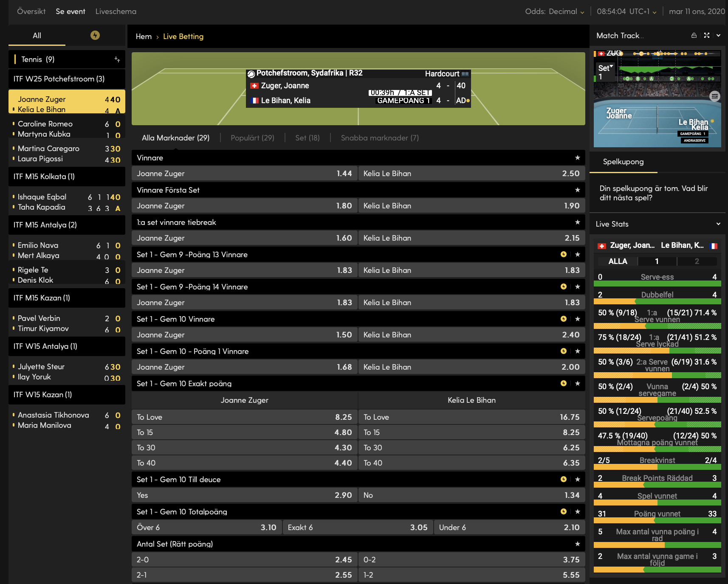
Task: Click the Hem breadcrumb link
Action: (x=144, y=36)
